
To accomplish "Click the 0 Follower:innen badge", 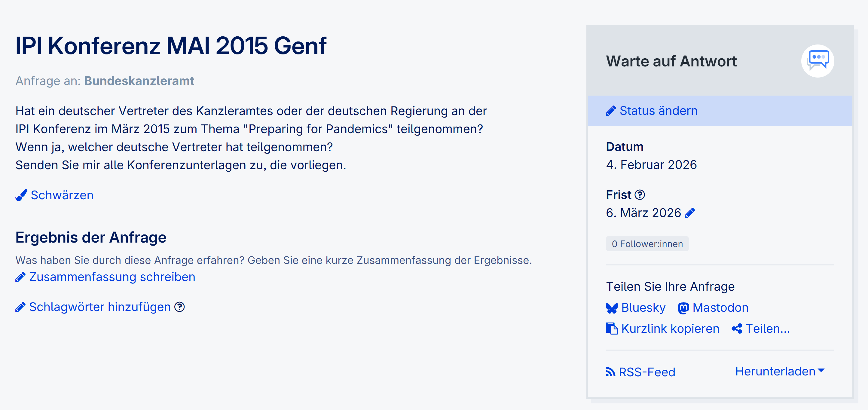I will [x=647, y=243].
